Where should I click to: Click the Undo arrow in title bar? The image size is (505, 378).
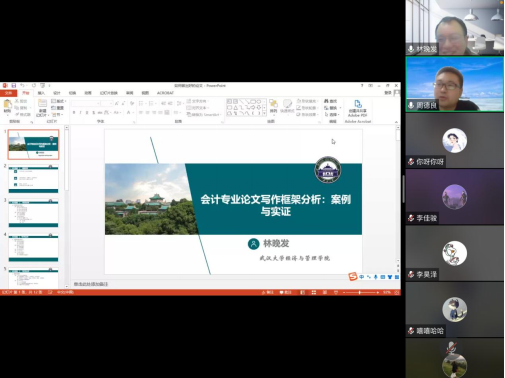[22, 86]
